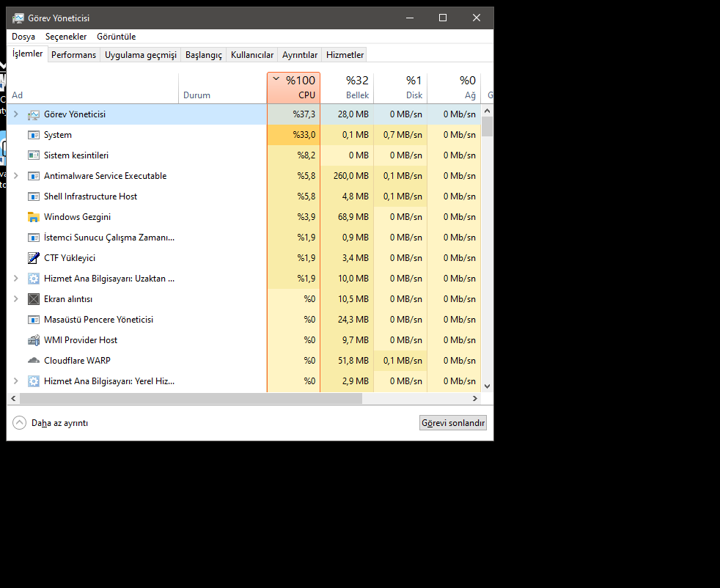The height and width of the screenshot is (588, 720).
Task: Click the Antimalware Service Executable icon
Action: pyautogui.click(x=34, y=176)
